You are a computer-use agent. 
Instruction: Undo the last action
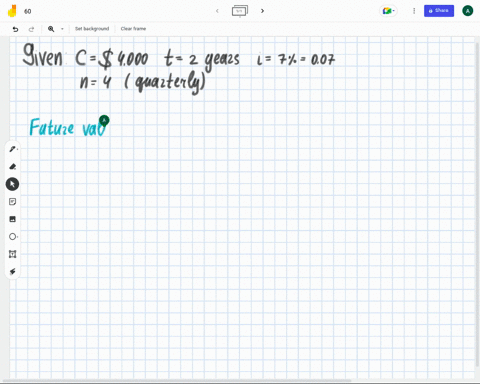[x=15, y=29]
